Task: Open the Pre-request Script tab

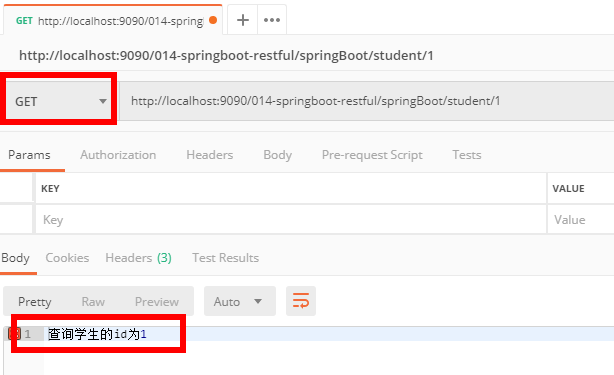Action: pyautogui.click(x=372, y=155)
